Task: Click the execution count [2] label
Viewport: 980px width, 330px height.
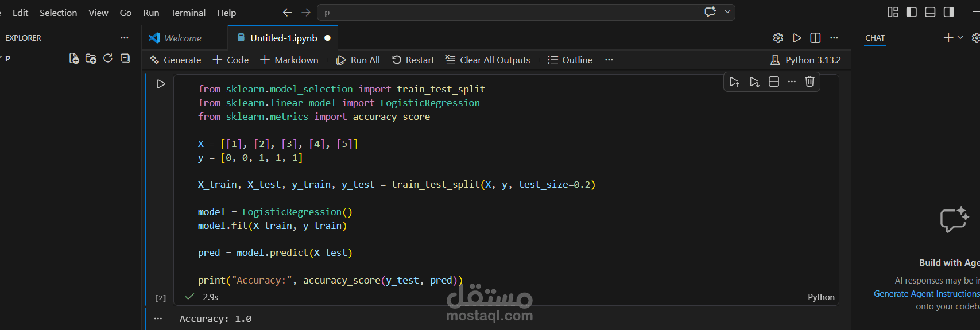Action: [161, 298]
